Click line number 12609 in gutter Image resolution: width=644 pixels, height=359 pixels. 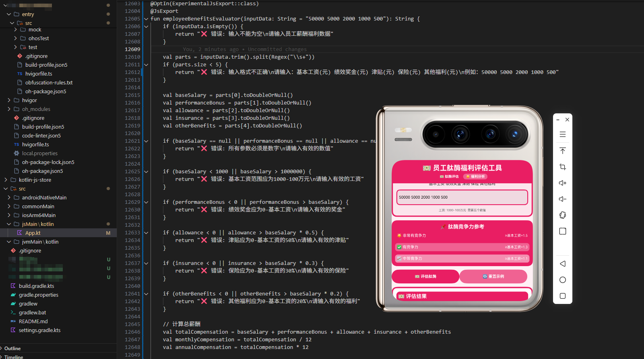point(132,49)
